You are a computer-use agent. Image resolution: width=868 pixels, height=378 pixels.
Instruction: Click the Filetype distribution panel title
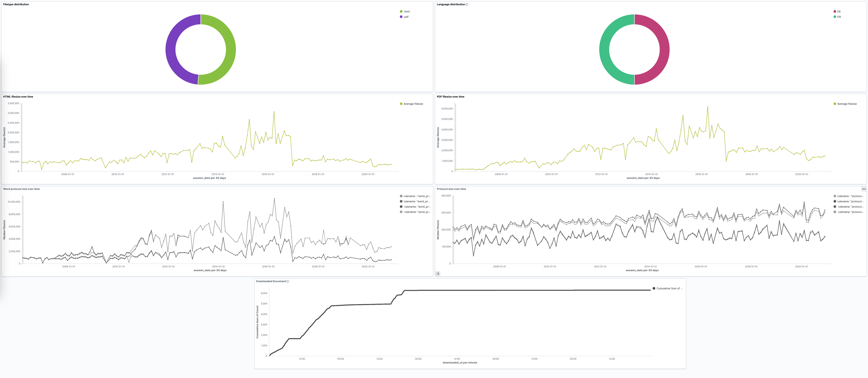pos(16,4)
